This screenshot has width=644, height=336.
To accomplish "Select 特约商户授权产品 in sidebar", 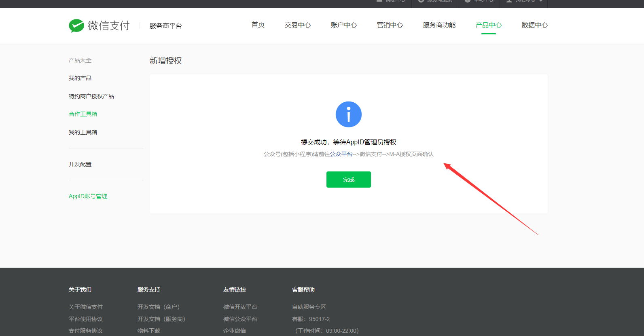I will 91,96.
